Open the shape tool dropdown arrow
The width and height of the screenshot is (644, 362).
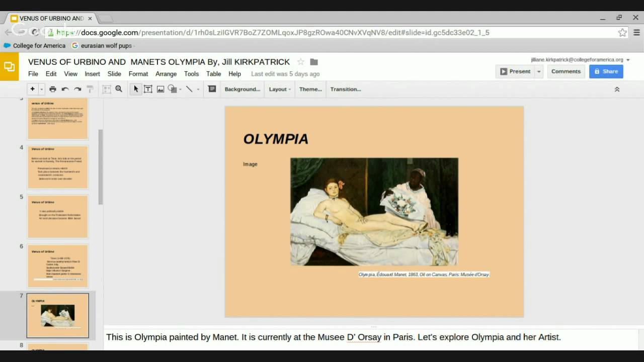[x=180, y=89]
